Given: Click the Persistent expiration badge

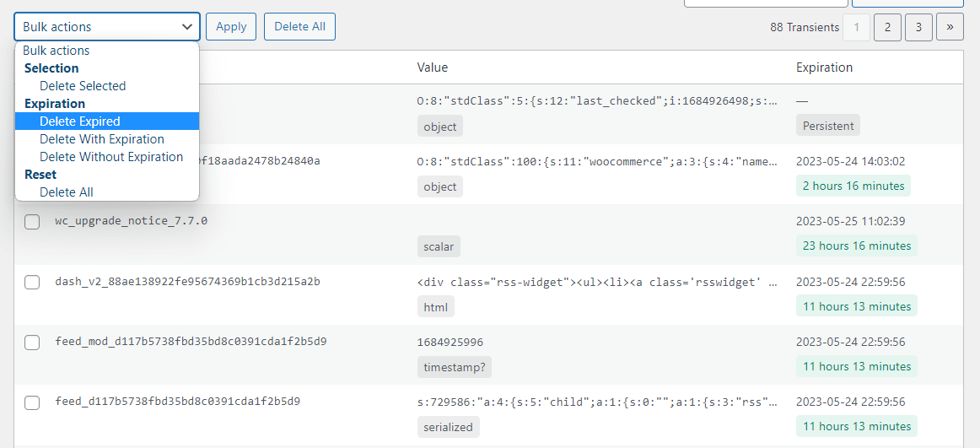Looking at the screenshot, I should [828, 126].
